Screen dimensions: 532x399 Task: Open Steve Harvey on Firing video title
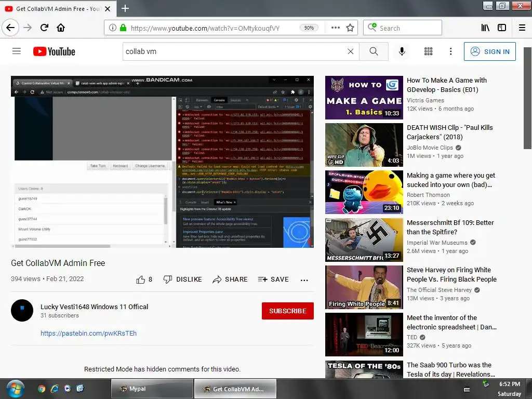451,274
